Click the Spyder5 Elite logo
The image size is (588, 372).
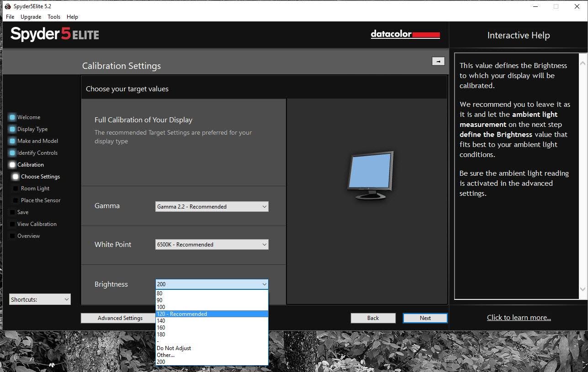pyautogui.click(x=55, y=34)
